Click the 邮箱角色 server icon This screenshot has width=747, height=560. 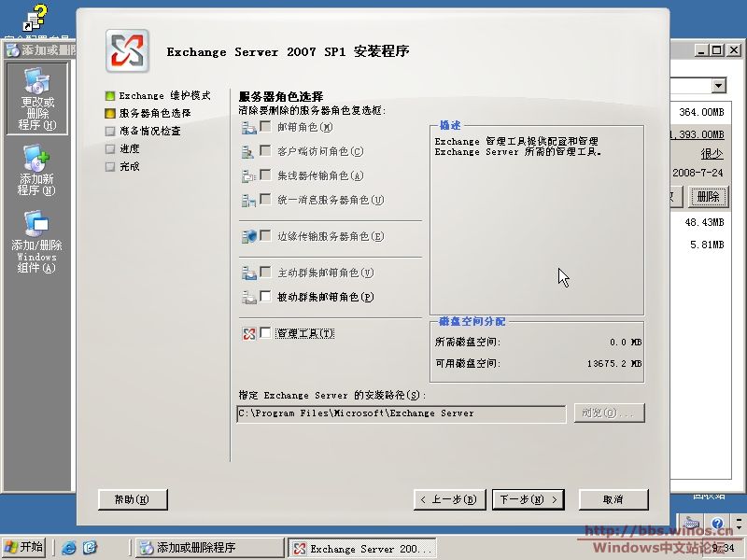[248, 127]
